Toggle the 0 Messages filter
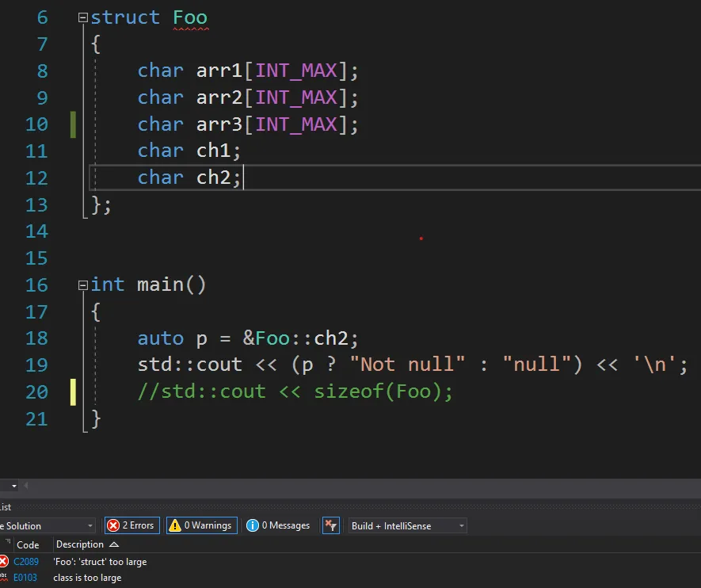Screen dimensions: 701x588 (278, 525)
